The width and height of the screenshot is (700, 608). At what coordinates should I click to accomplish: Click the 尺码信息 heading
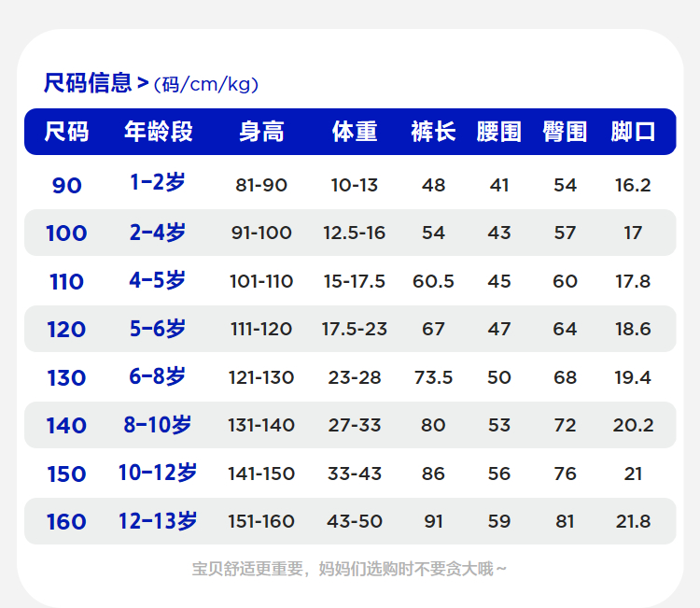88,83
